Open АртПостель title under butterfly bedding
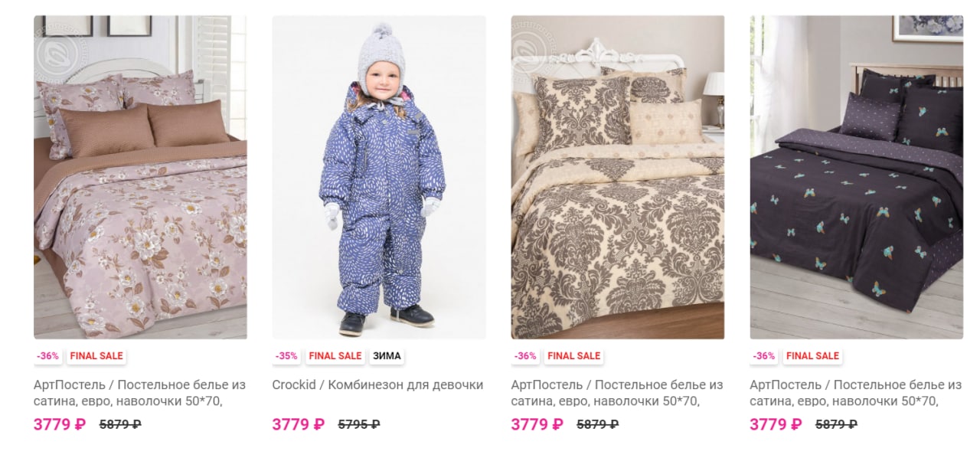 pos(856,393)
